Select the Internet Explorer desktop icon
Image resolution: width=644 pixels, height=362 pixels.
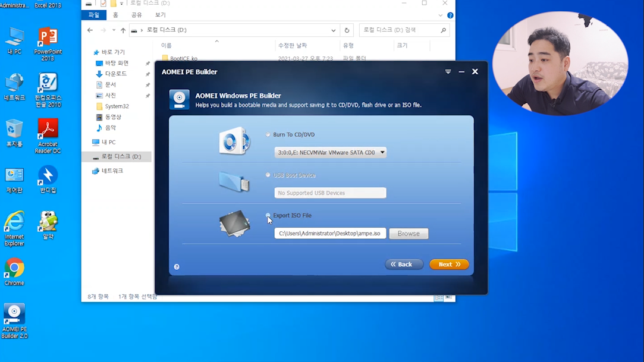14,229
